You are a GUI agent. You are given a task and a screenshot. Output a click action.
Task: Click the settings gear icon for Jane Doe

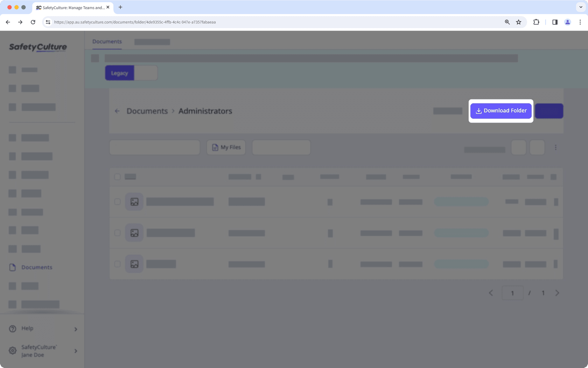[x=13, y=351]
